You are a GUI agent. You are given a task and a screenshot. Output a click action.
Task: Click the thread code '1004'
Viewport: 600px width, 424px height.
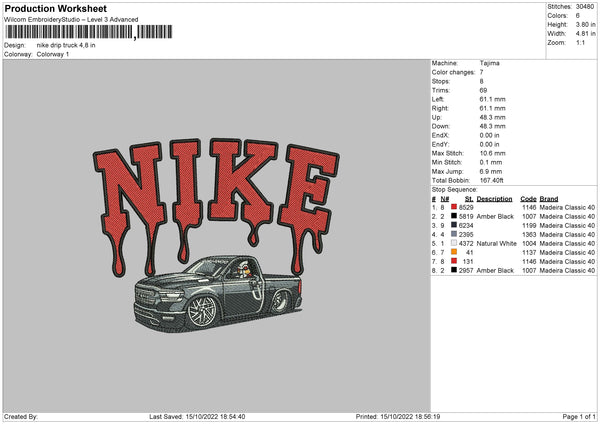(x=529, y=243)
